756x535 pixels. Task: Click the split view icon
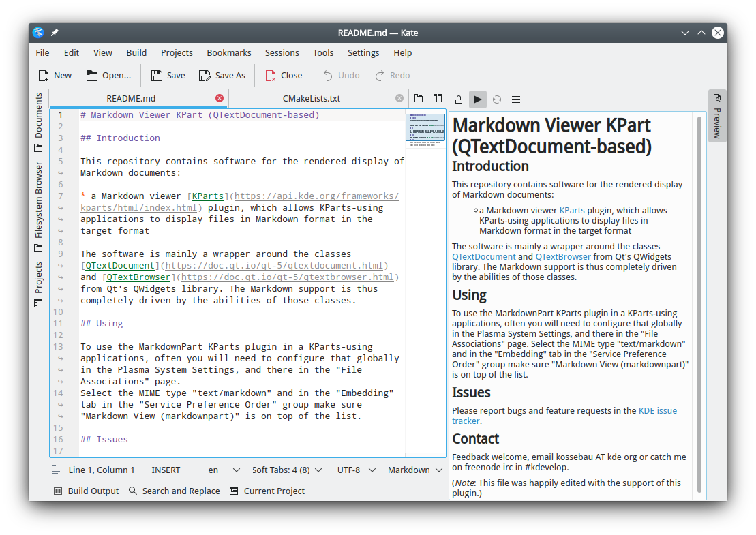click(438, 99)
